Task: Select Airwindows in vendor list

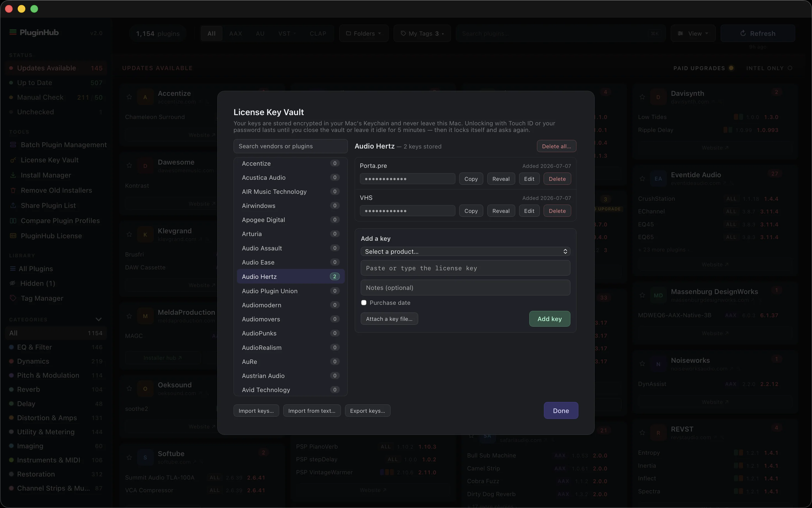Action: pos(291,206)
